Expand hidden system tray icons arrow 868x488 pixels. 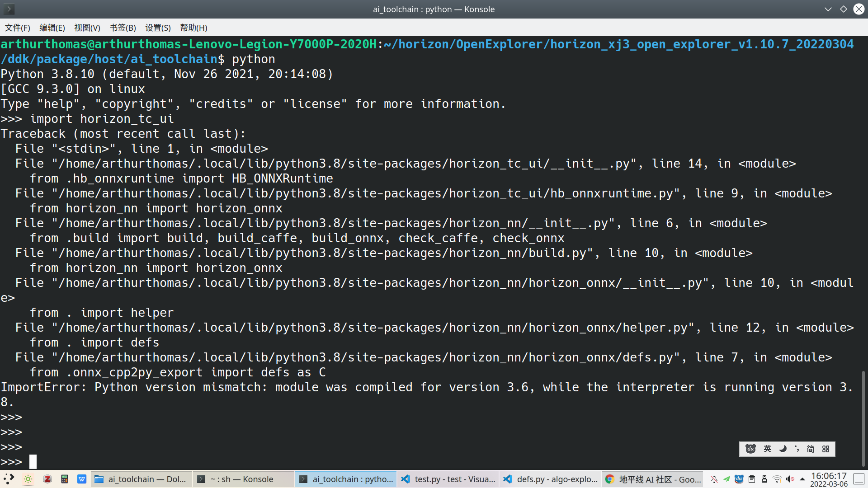pyautogui.click(x=802, y=479)
